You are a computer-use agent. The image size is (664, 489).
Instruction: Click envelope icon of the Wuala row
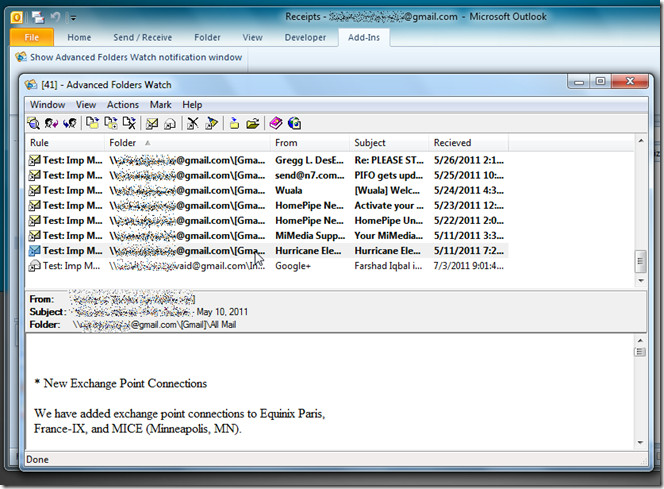click(x=34, y=191)
